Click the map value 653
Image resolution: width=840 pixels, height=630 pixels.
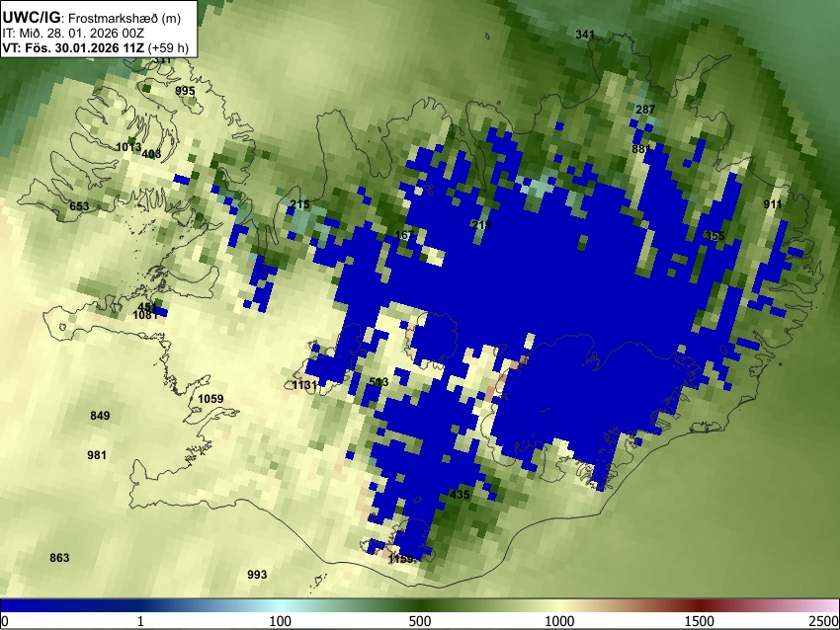click(79, 206)
